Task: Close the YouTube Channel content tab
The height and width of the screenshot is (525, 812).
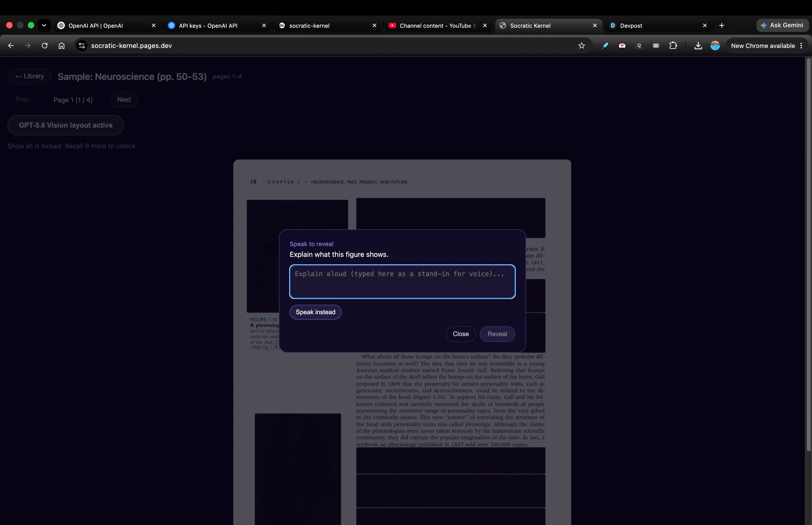Action: [485, 26]
